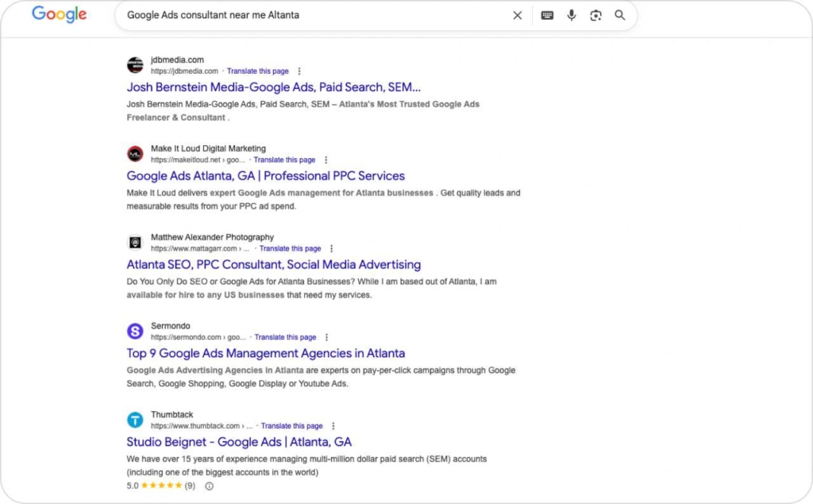Open the on-screen keyboard icon
The width and height of the screenshot is (813, 504).
[x=546, y=15]
